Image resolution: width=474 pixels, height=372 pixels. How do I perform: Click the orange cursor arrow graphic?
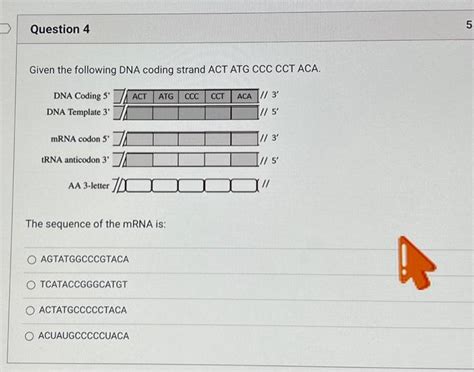(x=416, y=263)
